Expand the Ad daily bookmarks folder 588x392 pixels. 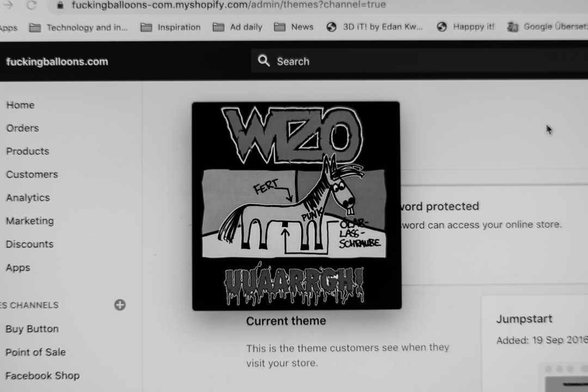[x=237, y=27]
